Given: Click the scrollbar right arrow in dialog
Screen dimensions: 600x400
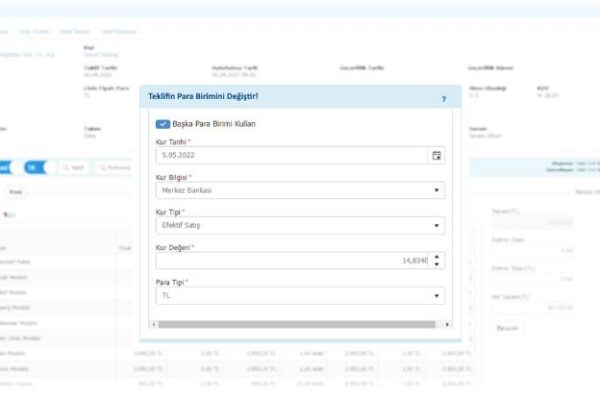Looking at the screenshot, I should (x=447, y=324).
